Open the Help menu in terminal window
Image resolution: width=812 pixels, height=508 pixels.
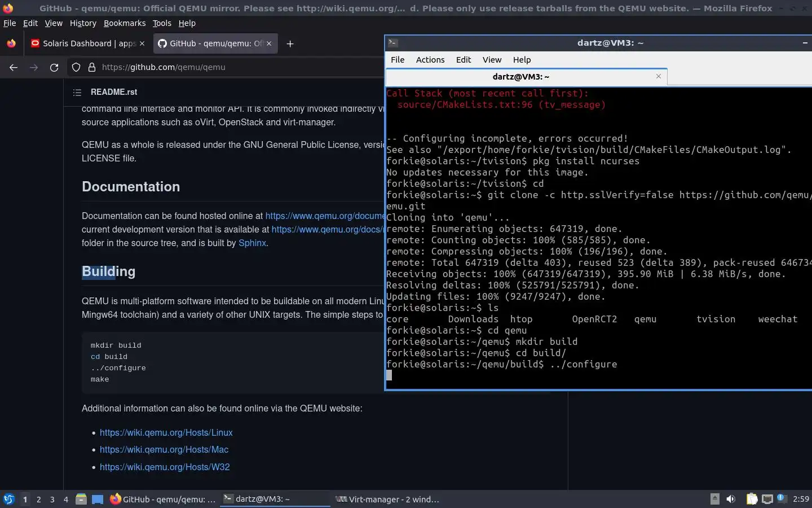click(522, 60)
